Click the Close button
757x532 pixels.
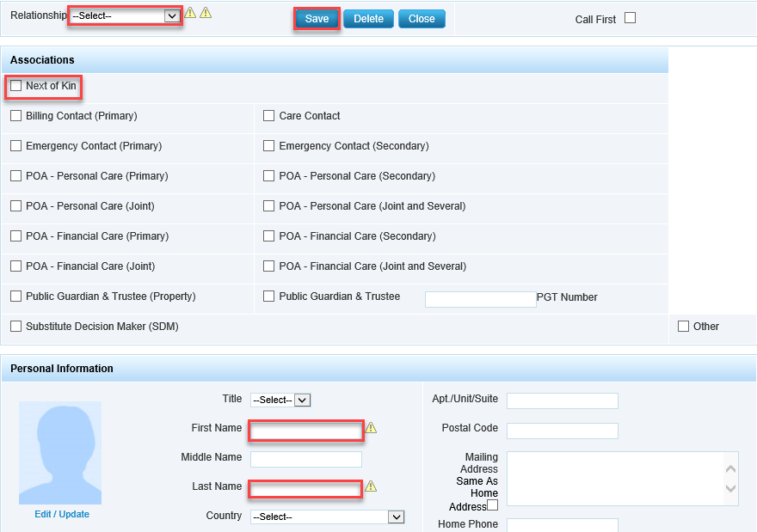coord(422,19)
